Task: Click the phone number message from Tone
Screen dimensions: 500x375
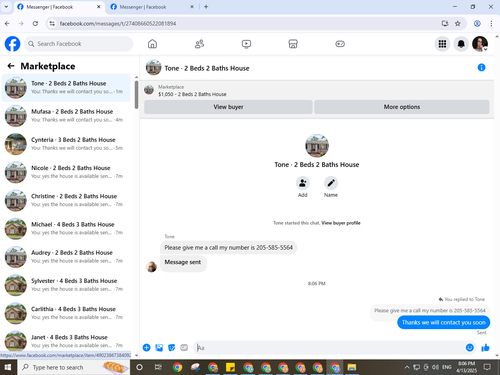Action: (228, 248)
